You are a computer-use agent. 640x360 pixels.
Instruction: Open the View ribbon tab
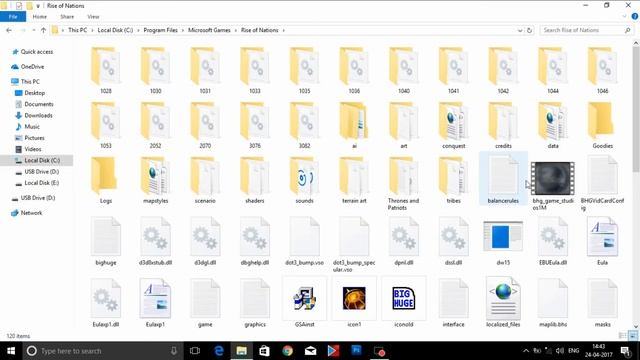[x=93, y=17]
